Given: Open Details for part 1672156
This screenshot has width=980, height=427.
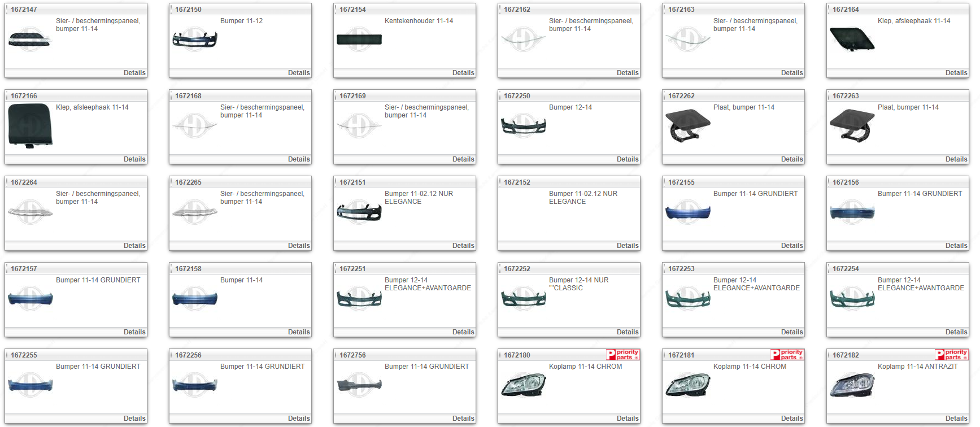Looking at the screenshot, I should tap(956, 246).
